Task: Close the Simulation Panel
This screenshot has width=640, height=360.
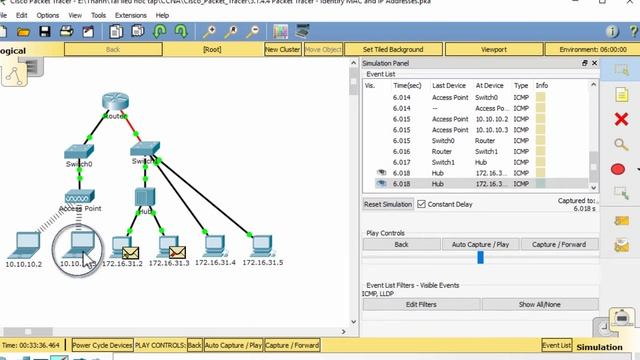Action: [x=594, y=63]
